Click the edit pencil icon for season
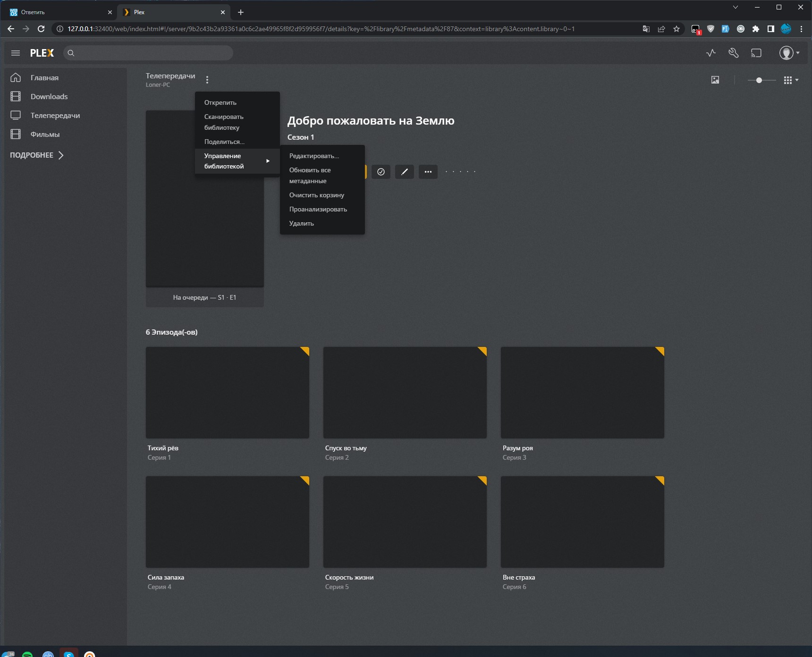The image size is (812, 657). point(404,172)
